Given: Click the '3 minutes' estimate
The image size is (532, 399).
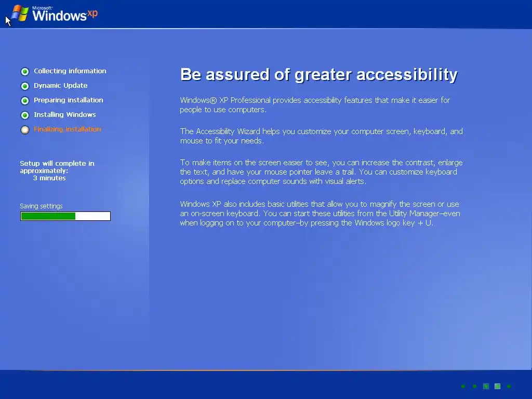Looking at the screenshot, I should pos(49,178).
